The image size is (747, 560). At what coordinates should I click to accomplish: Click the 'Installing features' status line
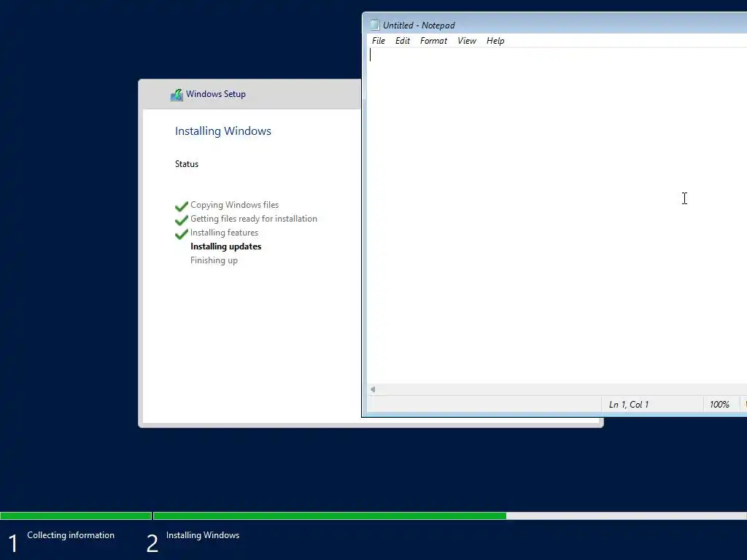tap(224, 233)
